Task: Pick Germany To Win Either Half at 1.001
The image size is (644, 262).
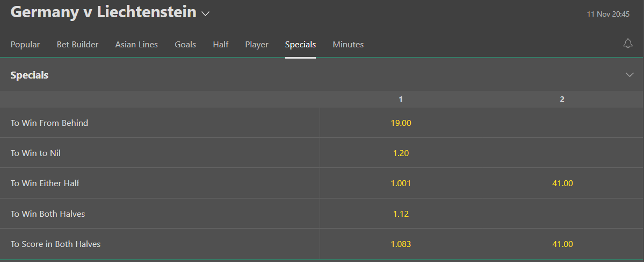Action: pyautogui.click(x=401, y=183)
